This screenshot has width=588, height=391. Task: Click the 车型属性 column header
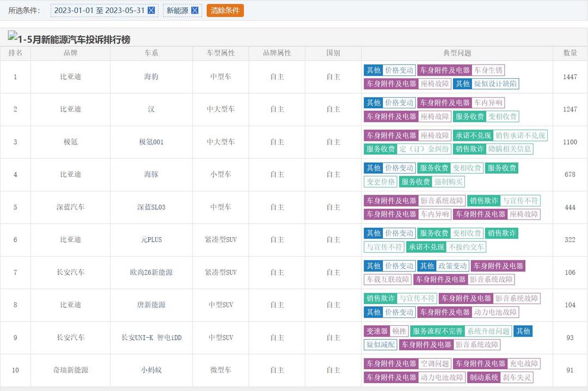point(220,53)
